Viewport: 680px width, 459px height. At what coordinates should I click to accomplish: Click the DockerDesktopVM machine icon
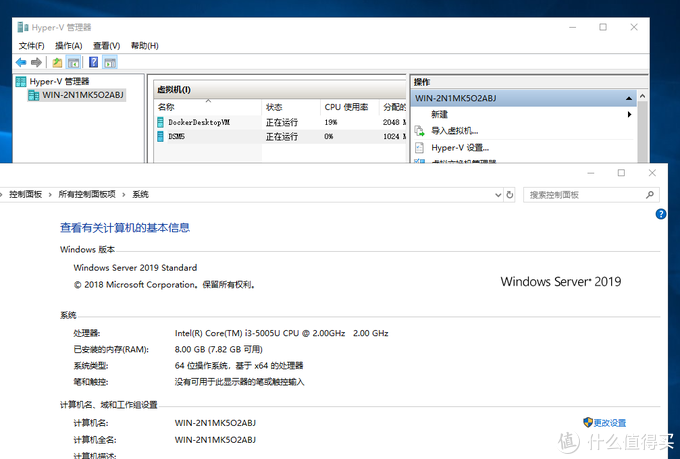(x=160, y=122)
